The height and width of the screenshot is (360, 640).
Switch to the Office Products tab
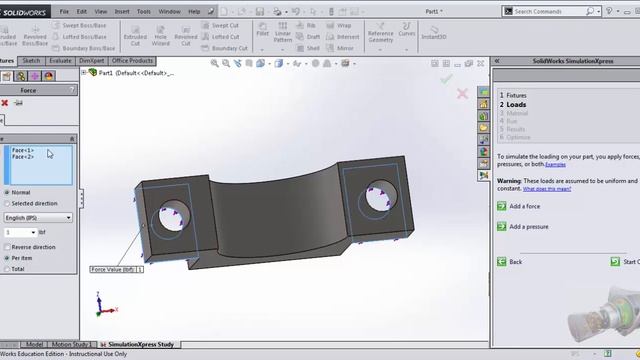[x=132, y=61]
